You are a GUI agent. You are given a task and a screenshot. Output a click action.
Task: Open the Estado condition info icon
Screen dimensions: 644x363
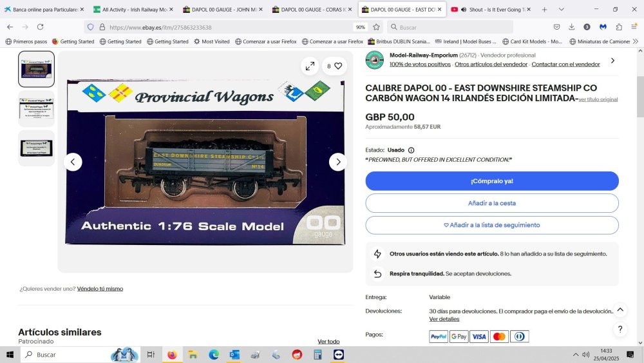pos(411,150)
